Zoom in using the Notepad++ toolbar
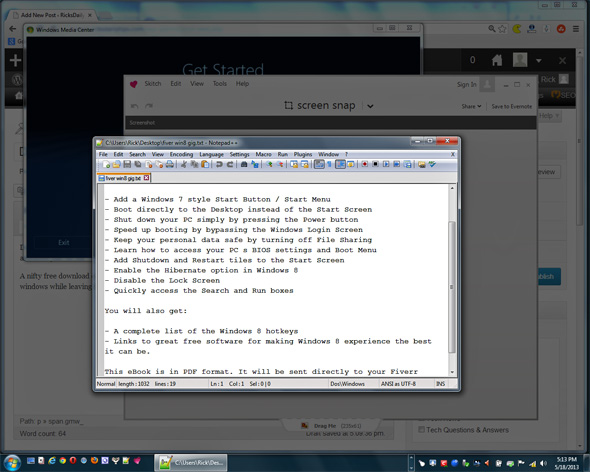The height and width of the screenshot is (472, 590). 269,164
